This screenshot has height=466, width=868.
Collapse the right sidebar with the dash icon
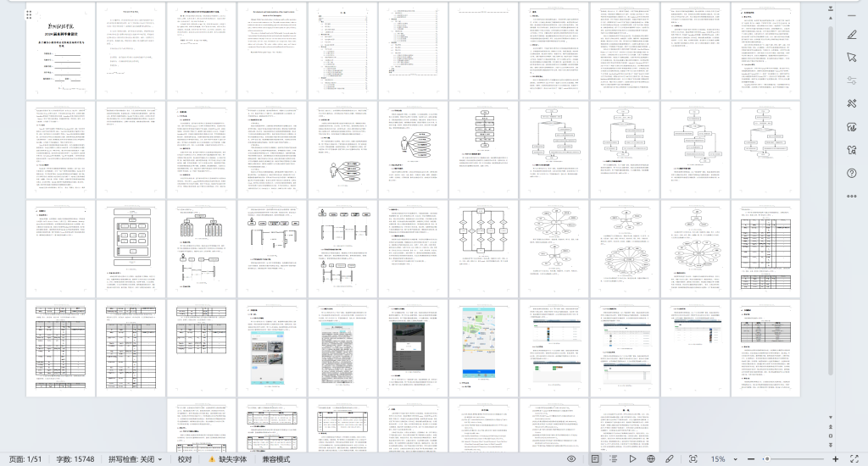(852, 15)
